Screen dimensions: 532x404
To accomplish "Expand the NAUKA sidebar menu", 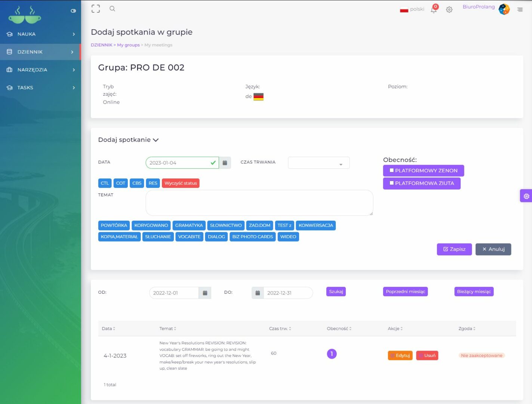I will coord(40,34).
